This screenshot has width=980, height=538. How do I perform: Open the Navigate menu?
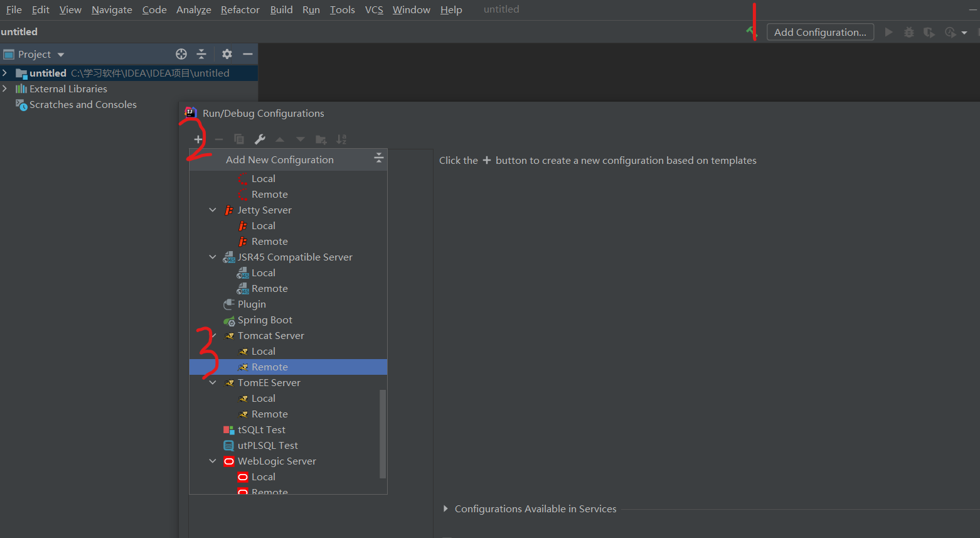pos(112,9)
